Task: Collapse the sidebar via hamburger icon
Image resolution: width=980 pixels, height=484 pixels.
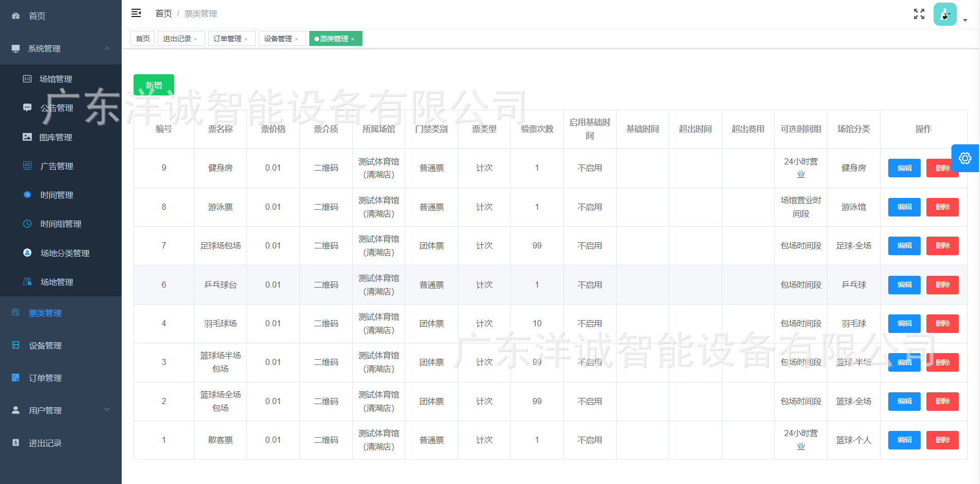Action: click(x=136, y=13)
